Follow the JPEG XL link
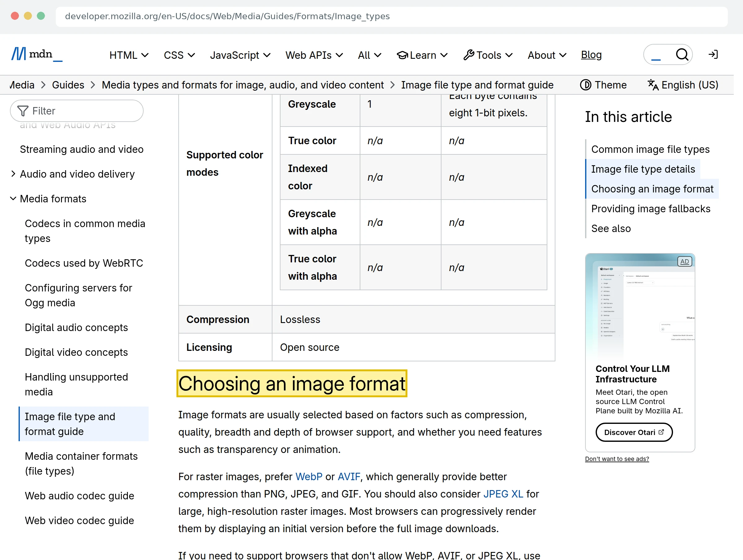Screen dimensions: 743x560 tap(503, 494)
